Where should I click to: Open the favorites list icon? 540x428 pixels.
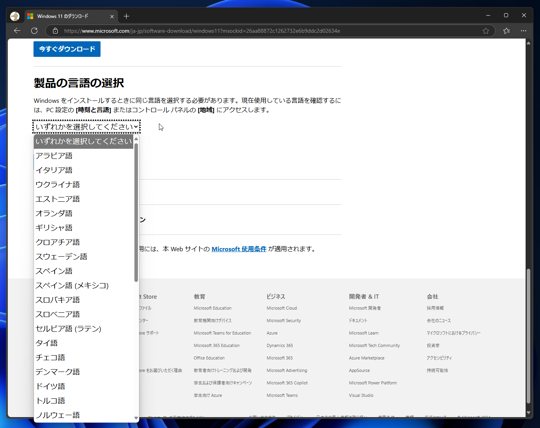click(x=506, y=31)
